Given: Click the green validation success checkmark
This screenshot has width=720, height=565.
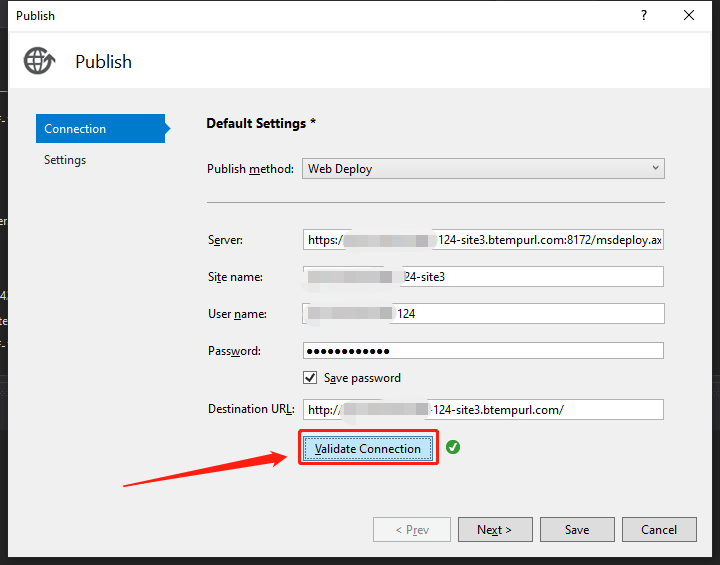Looking at the screenshot, I should click(x=453, y=448).
